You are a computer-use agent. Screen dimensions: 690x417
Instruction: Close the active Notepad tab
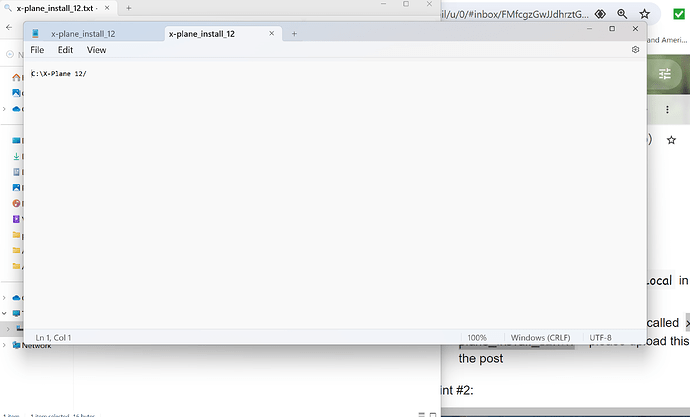click(272, 33)
